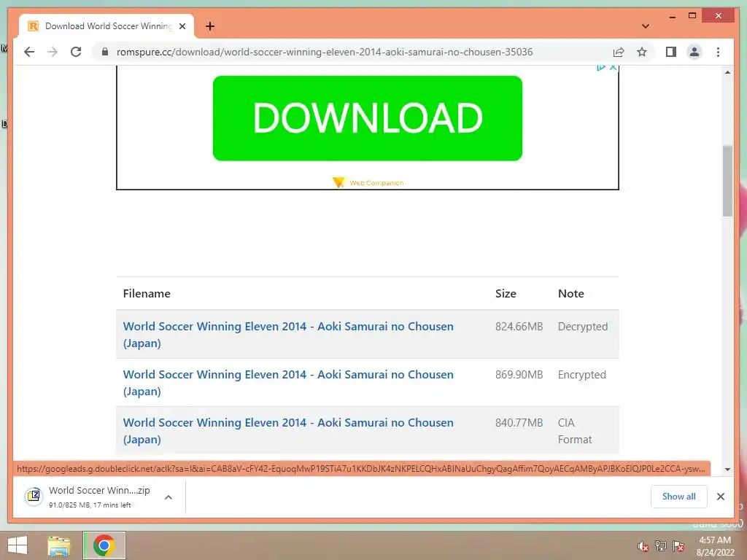
Task: Open Chrome's three-dot menu
Action: tap(718, 52)
